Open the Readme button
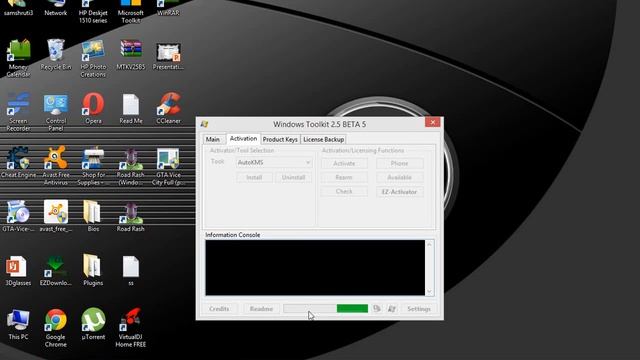Viewport: 640px width, 360px height. click(261, 309)
